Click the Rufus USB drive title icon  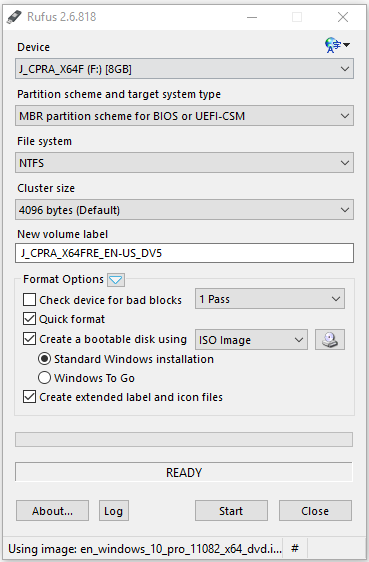14,17
